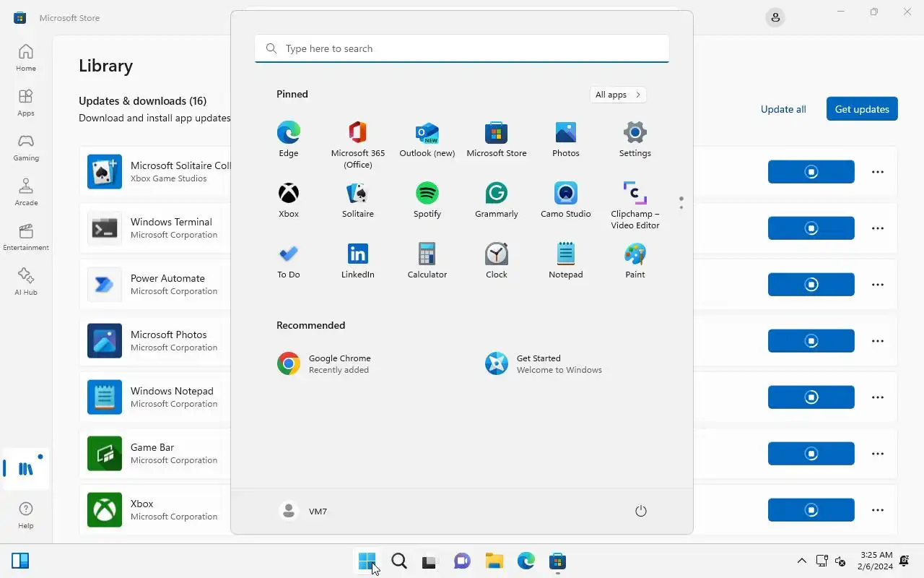Open more options for Windows Notepad row
Image resolution: width=924 pixels, height=578 pixels.
point(878,397)
